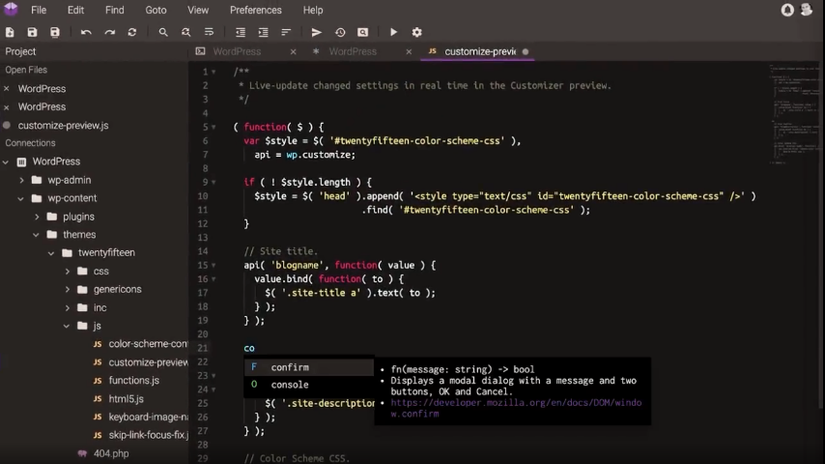
Task: Fold code at line 15 arrow
Action: click(x=213, y=266)
